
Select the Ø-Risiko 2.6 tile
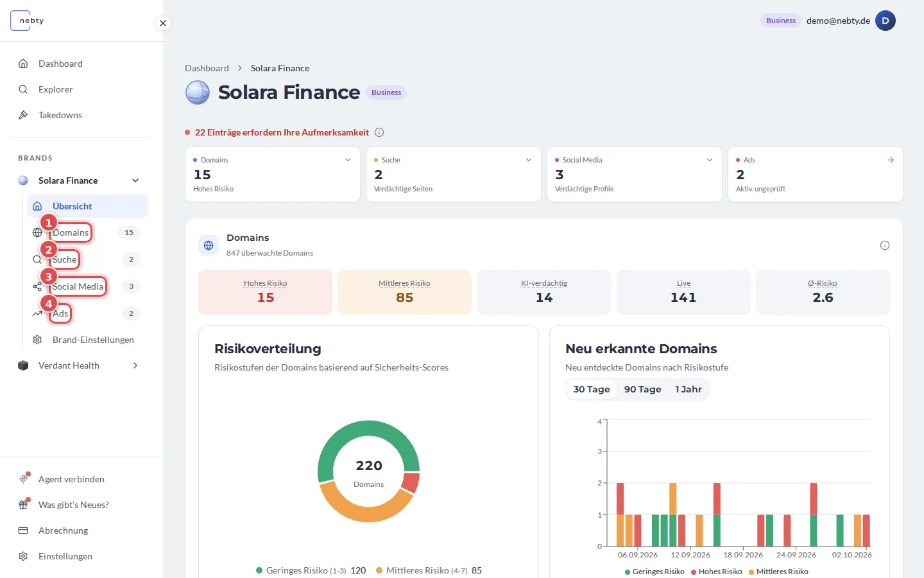[x=823, y=292]
